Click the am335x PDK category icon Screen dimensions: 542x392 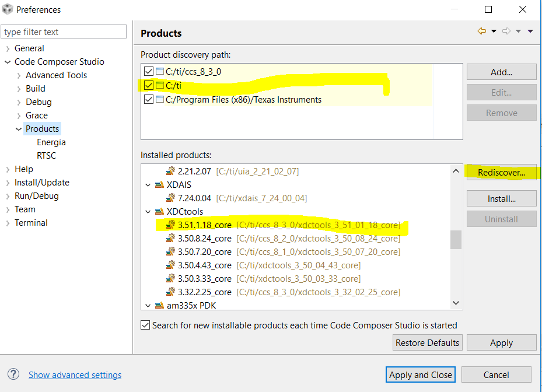(x=159, y=305)
